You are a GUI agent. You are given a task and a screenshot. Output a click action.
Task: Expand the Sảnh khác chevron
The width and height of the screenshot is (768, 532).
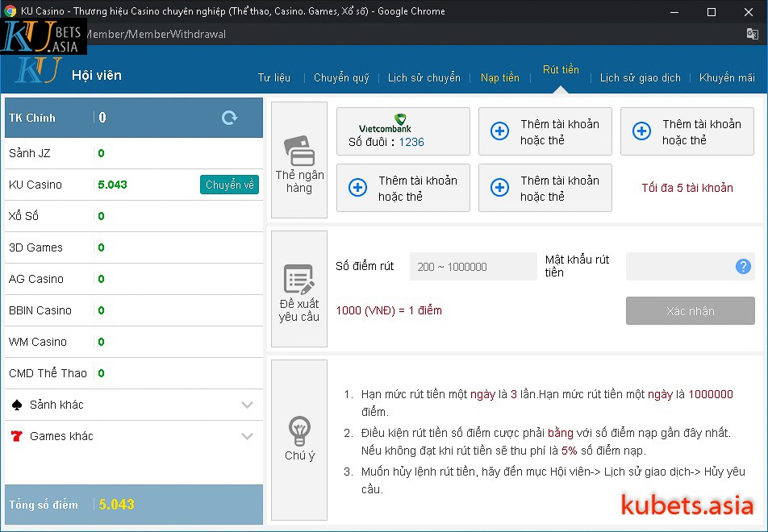(x=248, y=405)
